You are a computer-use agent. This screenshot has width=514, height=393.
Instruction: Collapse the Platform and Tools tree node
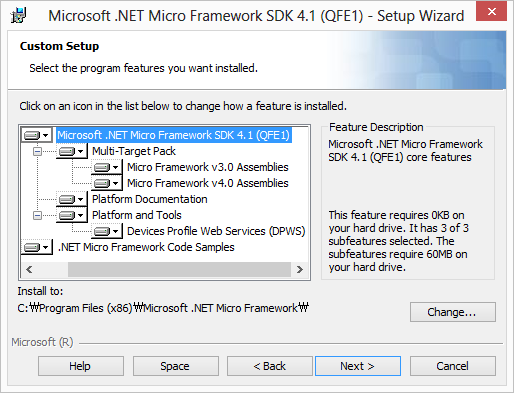click(x=37, y=216)
